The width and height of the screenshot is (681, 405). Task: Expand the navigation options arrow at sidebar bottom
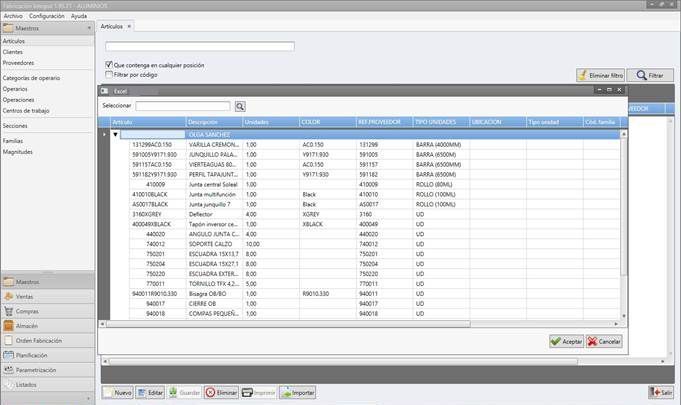89,398
